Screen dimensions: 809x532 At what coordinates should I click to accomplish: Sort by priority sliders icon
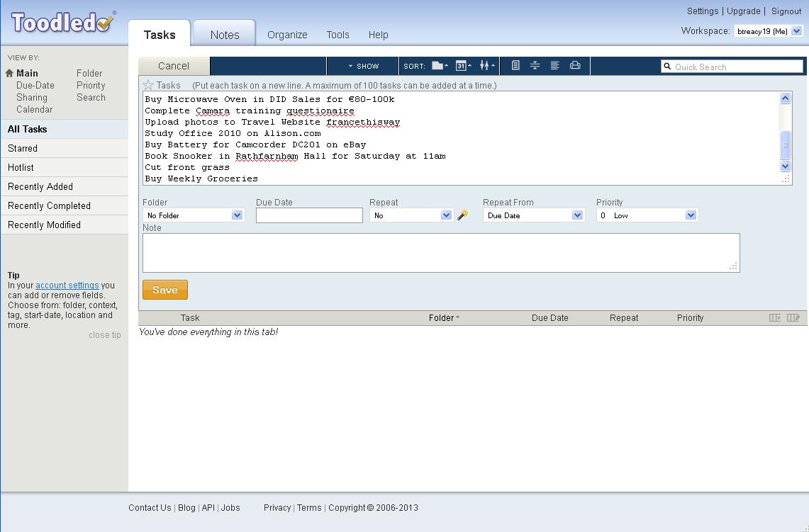coord(486,65)
